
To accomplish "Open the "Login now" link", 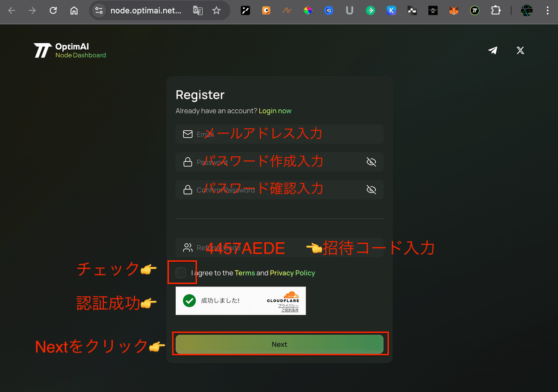I will (275, 111).
